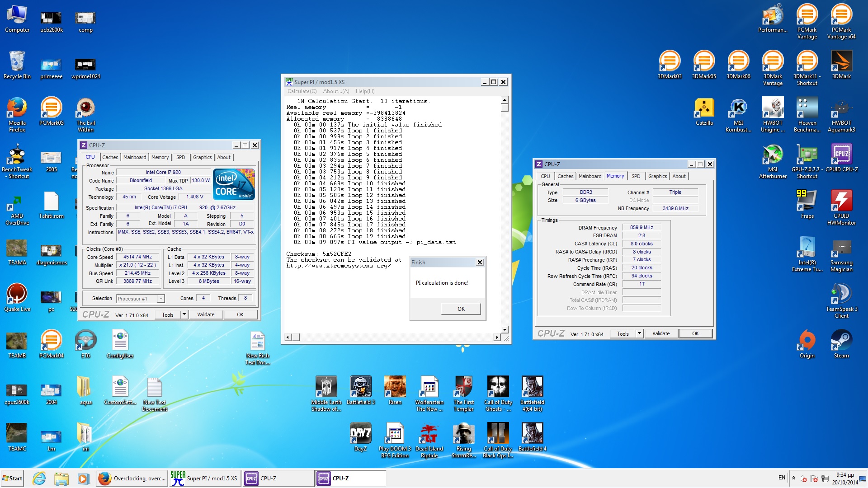Open the Start menu
This screenshot has height=488, width=868.
click(12, 478)
